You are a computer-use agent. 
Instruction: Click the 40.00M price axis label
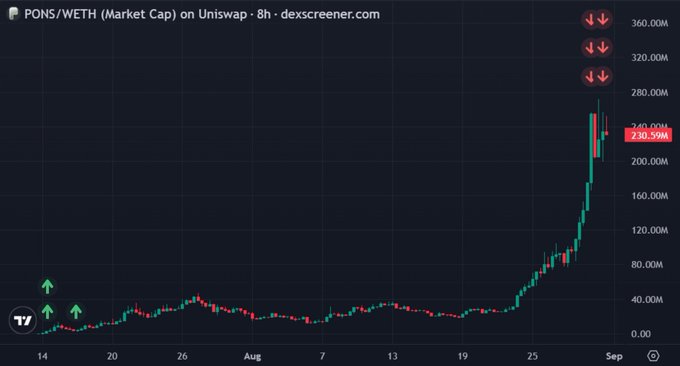pyautogui.click(x=647, y=300)
